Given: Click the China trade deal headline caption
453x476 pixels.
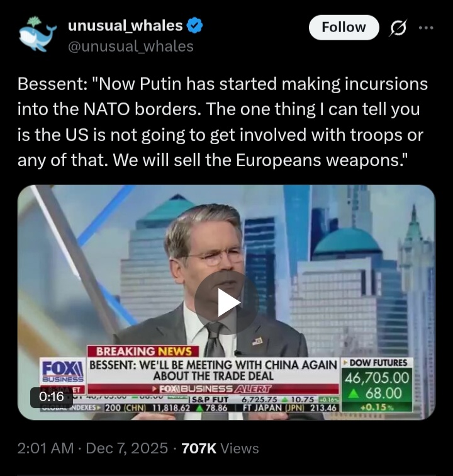Looking at the screenshot, I should 213,370.
